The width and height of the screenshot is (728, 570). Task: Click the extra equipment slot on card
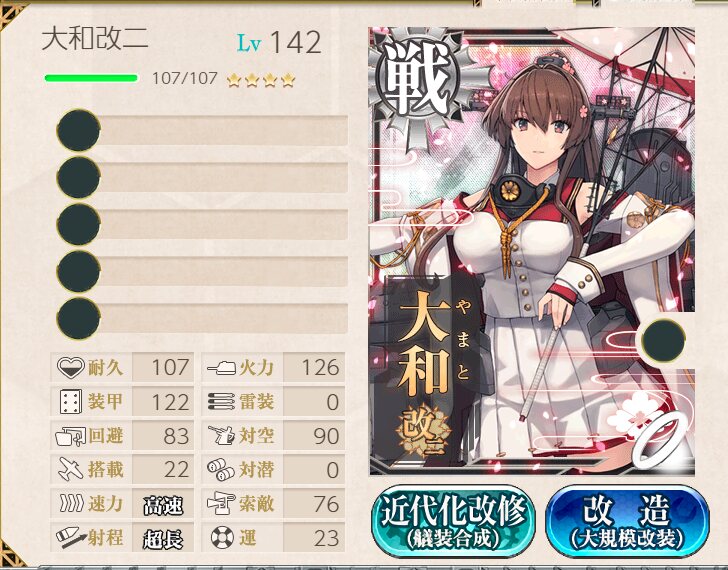[663, 341]
